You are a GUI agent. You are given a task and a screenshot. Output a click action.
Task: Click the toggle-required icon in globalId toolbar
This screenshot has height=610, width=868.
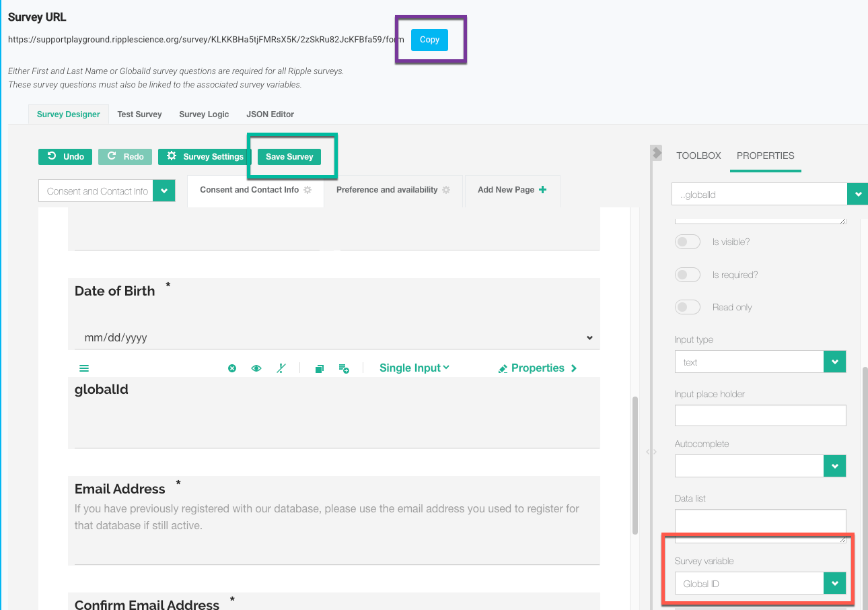pos(281,368)
